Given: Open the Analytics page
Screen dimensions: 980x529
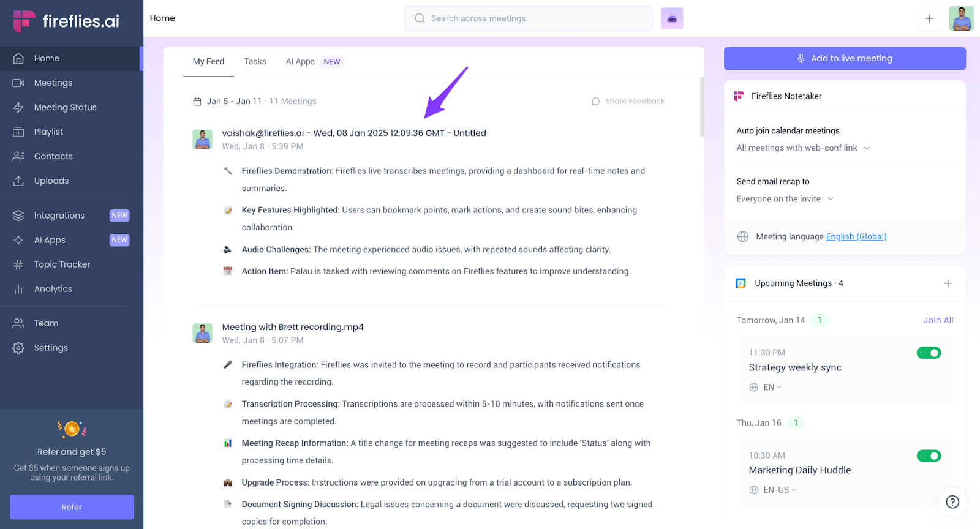Looking at the screenshot, I should click(x=71, y=289).
